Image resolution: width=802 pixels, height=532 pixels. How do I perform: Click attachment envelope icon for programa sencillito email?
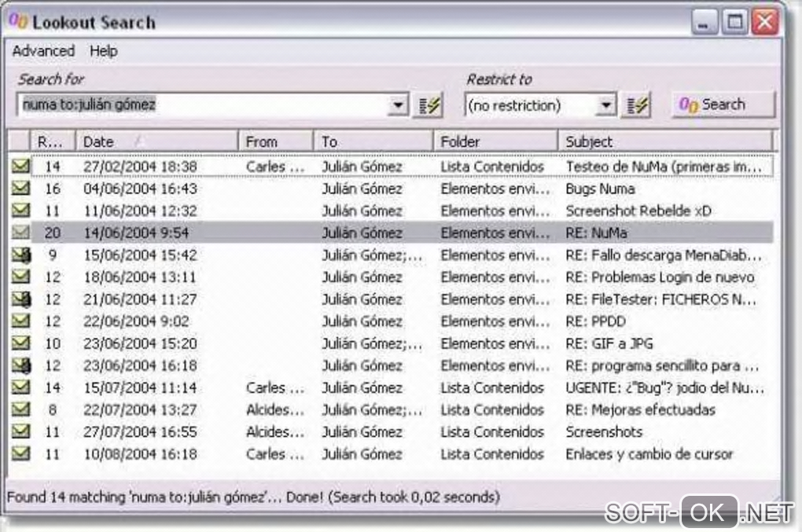pos(21,365)
